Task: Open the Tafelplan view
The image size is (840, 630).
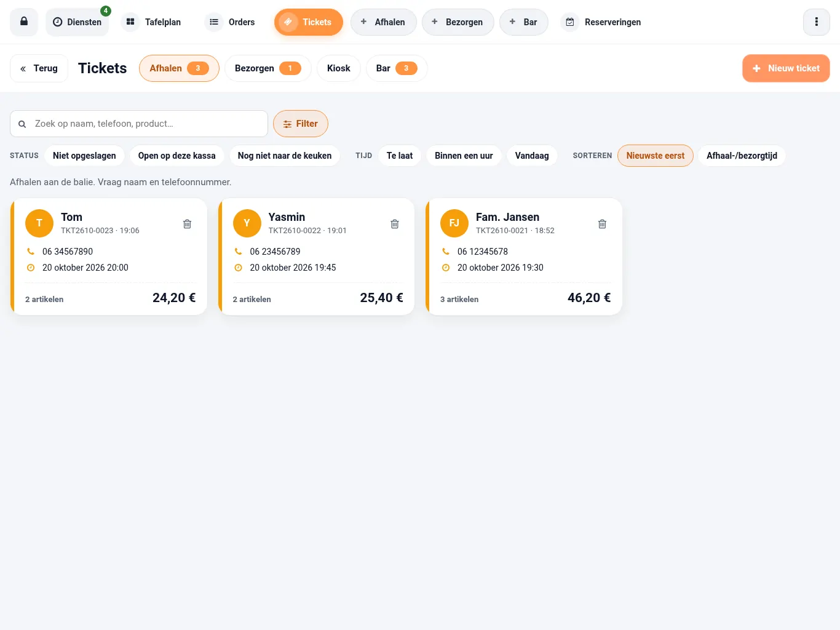Action: [x=153, y=22]
